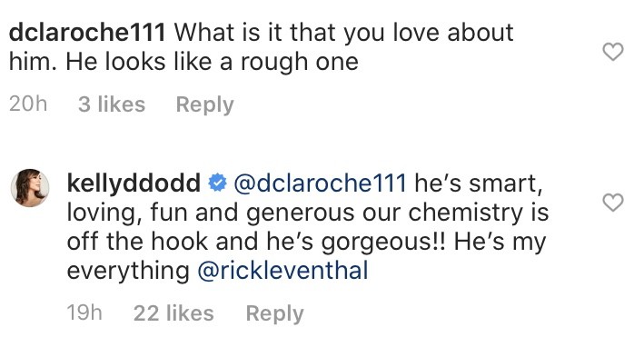View who gave the 3 likes
The image size is (644, 347).
pyautogui.click(x=112, y=104)
